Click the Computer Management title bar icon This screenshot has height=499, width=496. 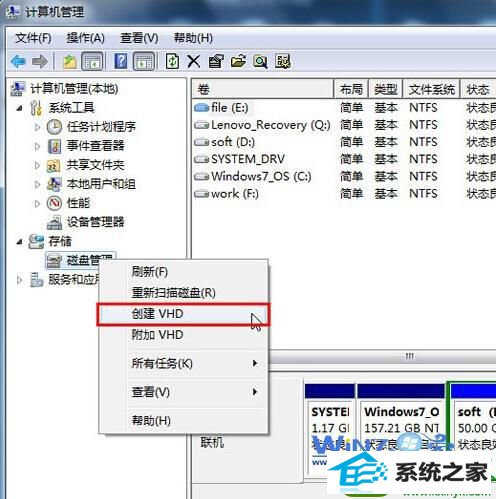[12, 12]
